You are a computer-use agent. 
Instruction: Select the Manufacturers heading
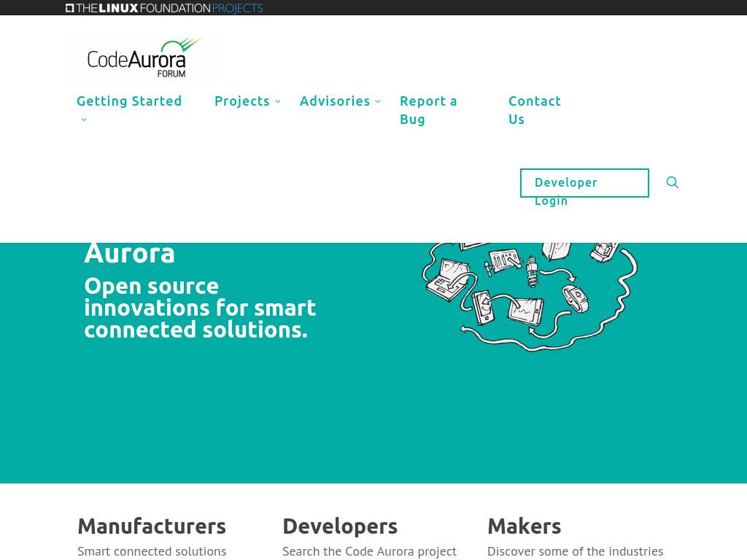point(152,526)
